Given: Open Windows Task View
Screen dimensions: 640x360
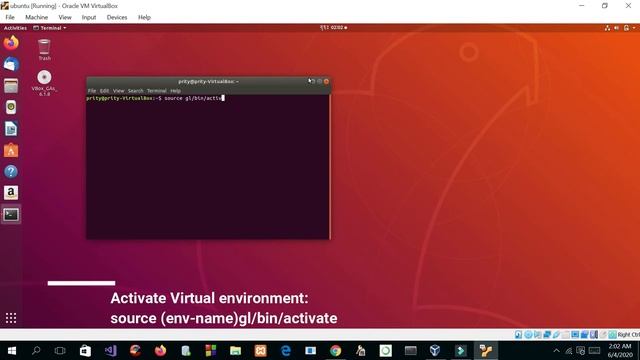Looking at the screenshot, I should click(x=60, y=351).
